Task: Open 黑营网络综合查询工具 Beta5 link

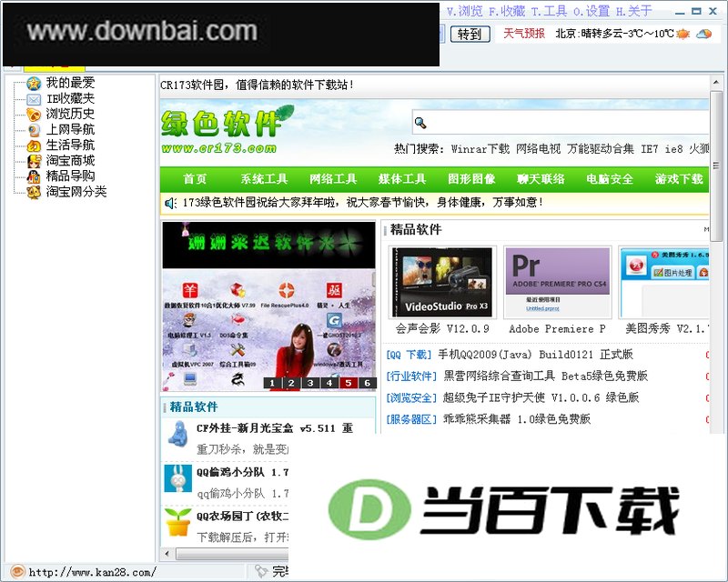Action: point(545,376)
